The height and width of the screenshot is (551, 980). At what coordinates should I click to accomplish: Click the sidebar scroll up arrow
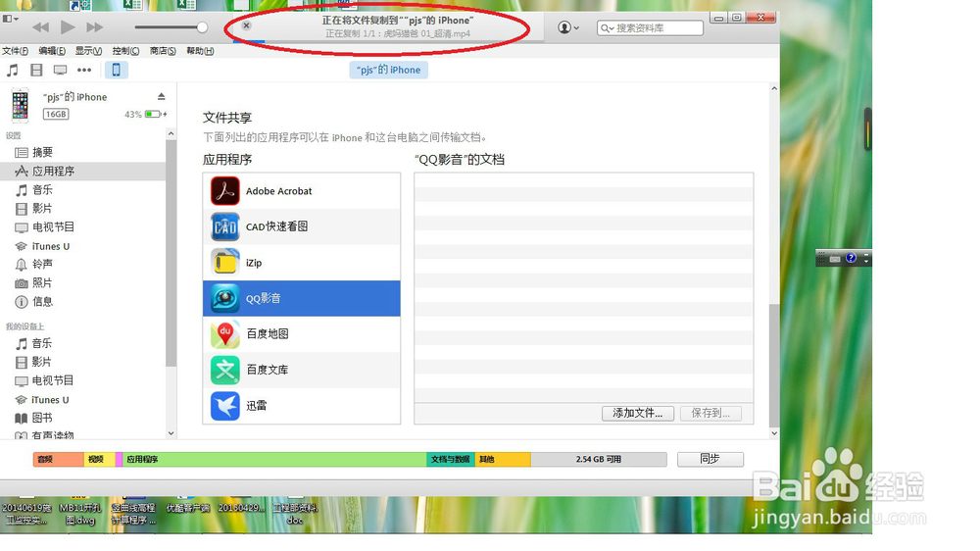tap(171, 134)
